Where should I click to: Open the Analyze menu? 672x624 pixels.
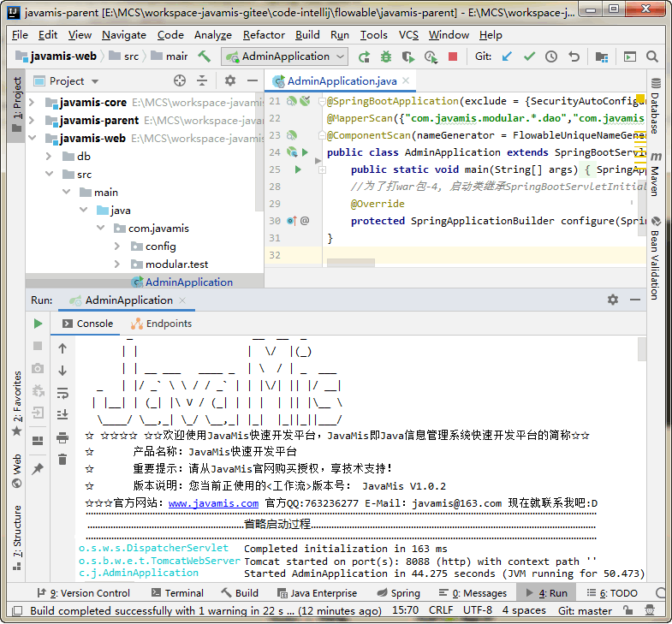(212, 35)
